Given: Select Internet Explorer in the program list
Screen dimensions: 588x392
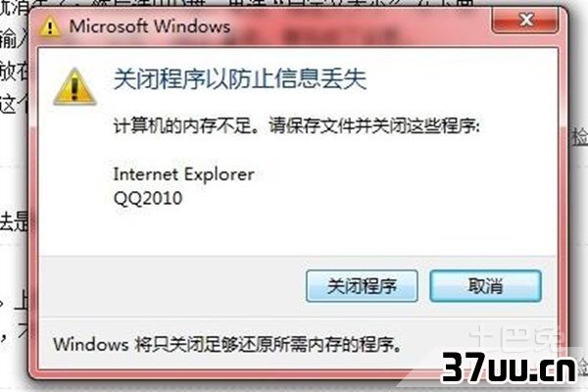Looking at the screenshot, I should click(184, 174).
